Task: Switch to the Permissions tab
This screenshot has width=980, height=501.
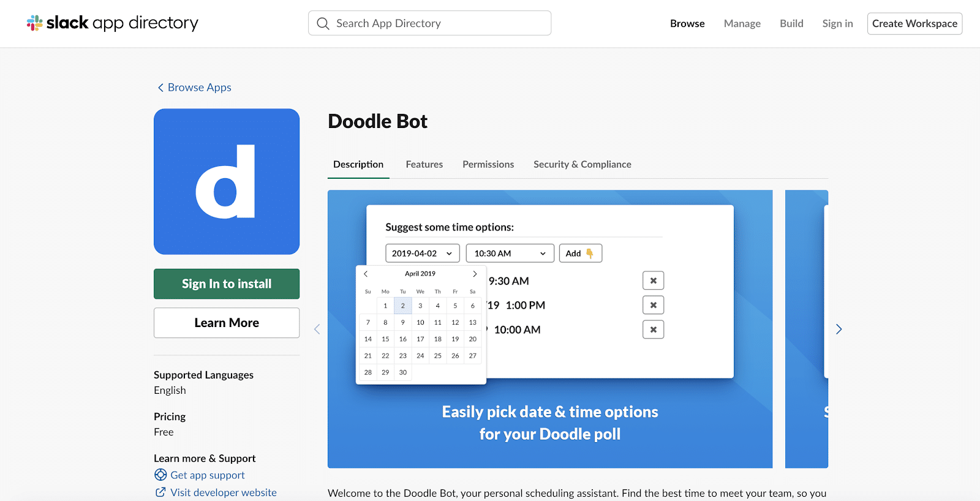Action: [488, 164]
